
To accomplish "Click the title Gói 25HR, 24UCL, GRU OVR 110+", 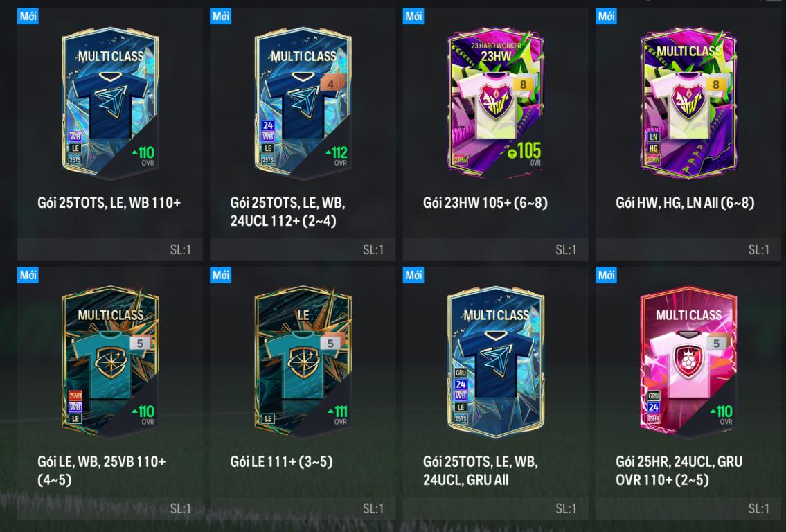I will click(x=679, y=470).
